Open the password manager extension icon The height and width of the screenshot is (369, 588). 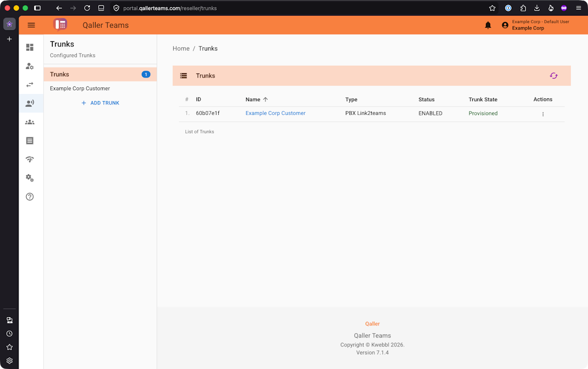508,8
